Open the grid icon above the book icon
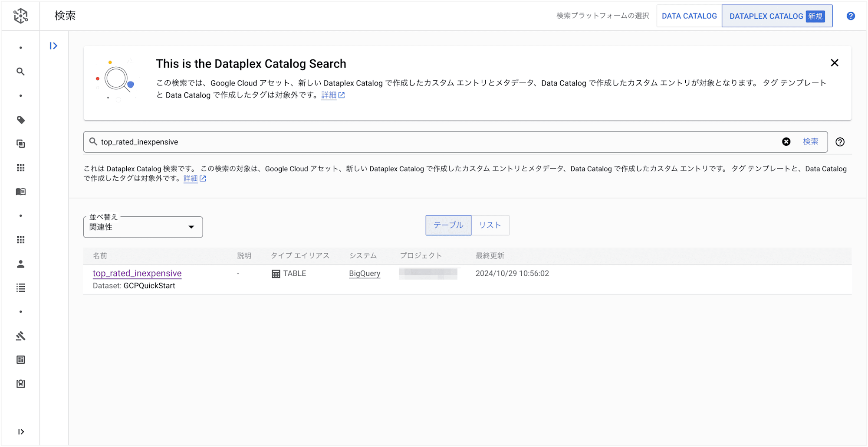The height and width of the screenshot is (447, 868). pyautogui.click(x=20, y=168)
